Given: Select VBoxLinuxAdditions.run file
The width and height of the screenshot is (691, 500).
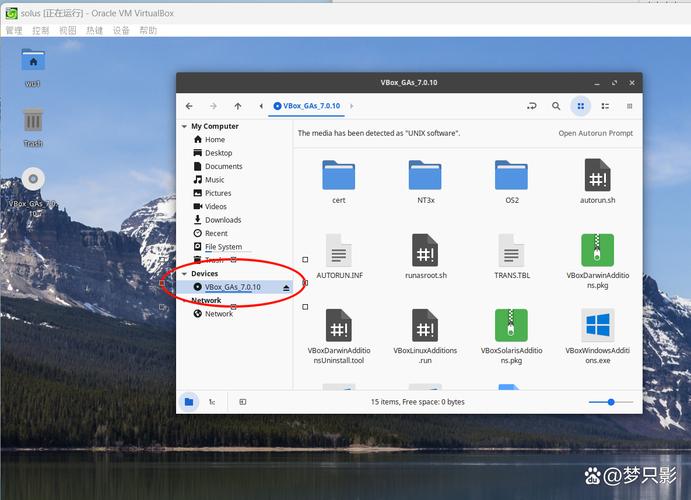Looking at the screenshot, I should pos(425,337).
